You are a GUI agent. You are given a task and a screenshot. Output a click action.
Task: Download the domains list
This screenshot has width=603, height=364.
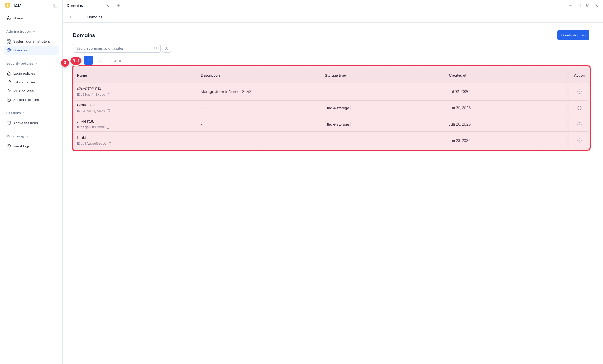[x=166, y=48]
